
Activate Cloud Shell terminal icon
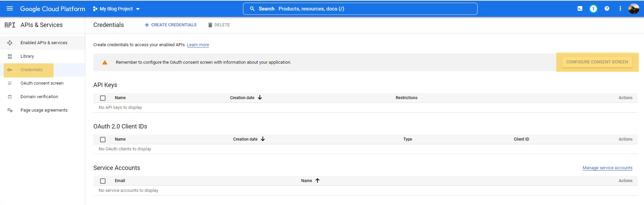point(580,9)
